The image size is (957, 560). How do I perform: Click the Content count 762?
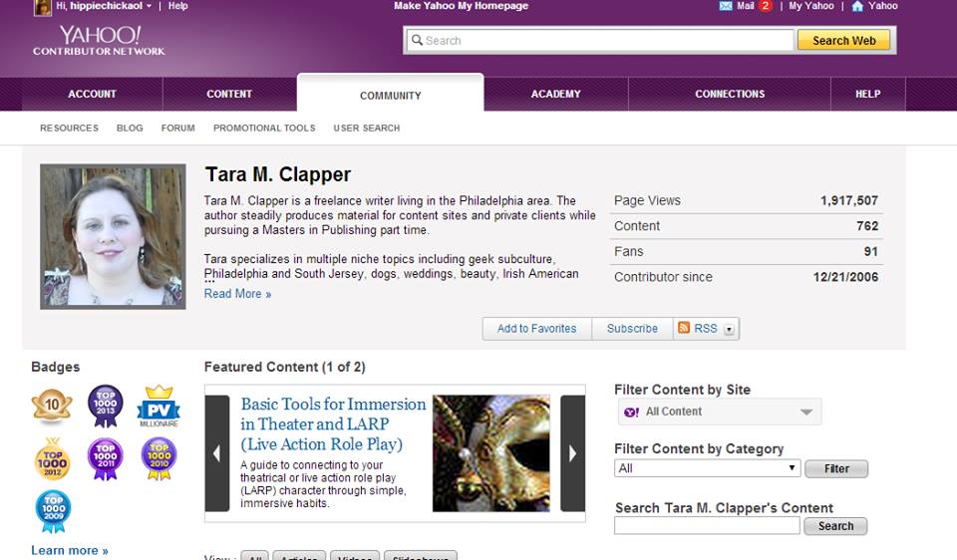(x=867, y=226)
